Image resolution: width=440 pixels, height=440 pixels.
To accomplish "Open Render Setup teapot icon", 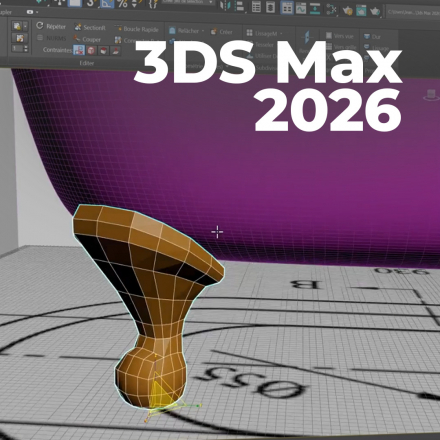I will click(x=347, y=11).
